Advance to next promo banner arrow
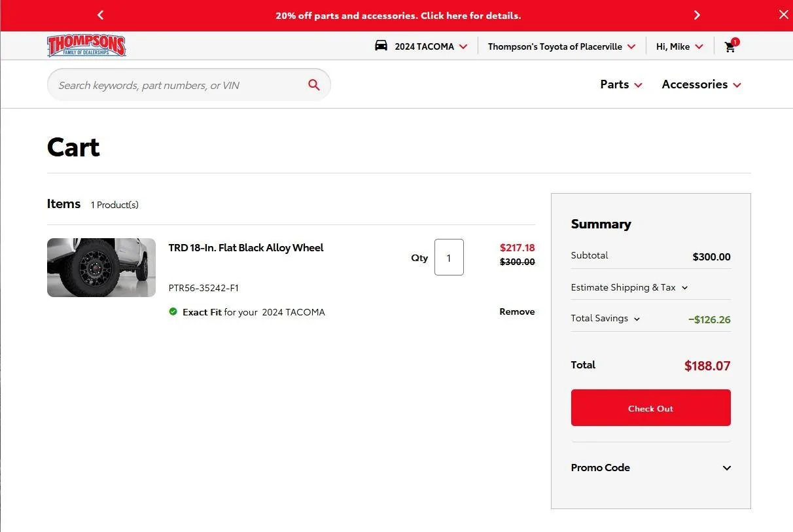Screen dimensions: 793x532 [697, 15]
